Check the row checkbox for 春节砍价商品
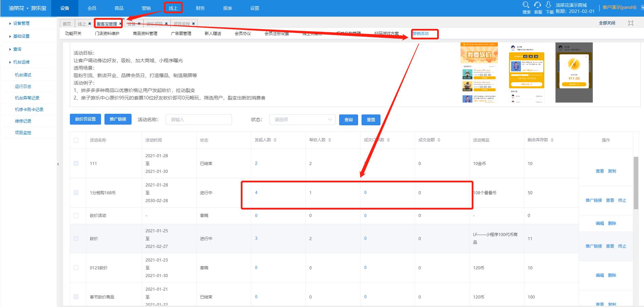644x307 pixels. (x=76, y=297)
